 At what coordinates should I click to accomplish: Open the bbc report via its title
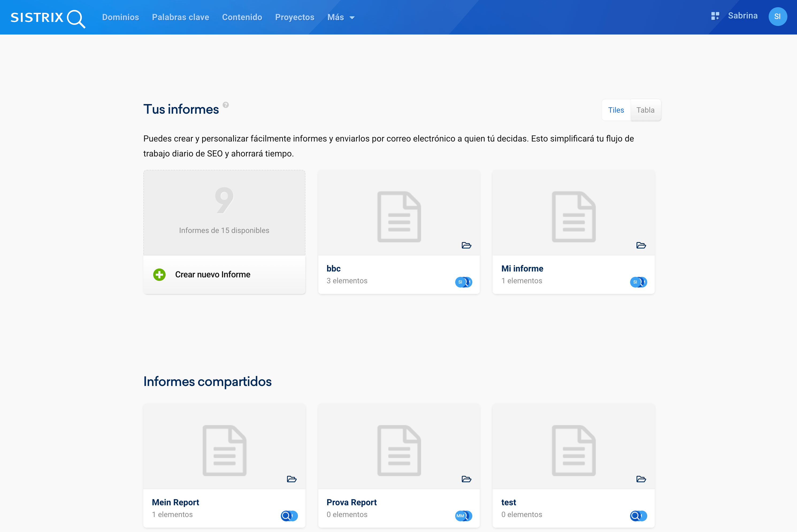pyautogui.click(x=334, y=268)
